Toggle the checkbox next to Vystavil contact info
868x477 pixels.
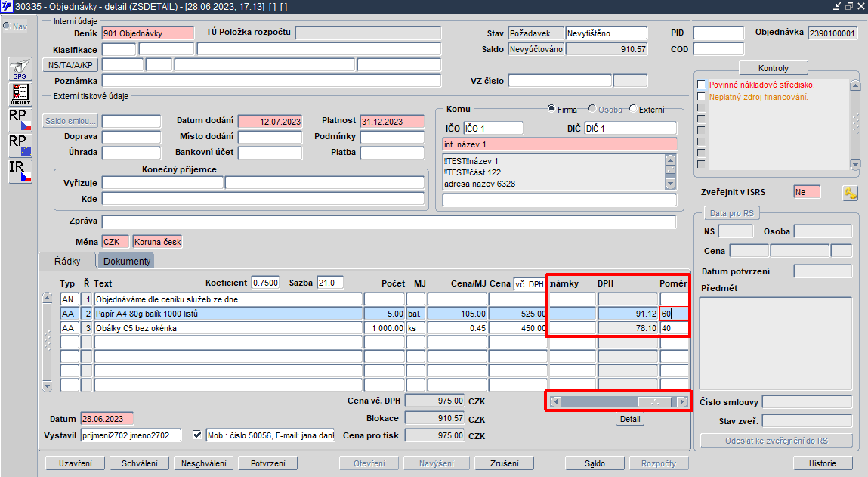(x=196, y=435)
